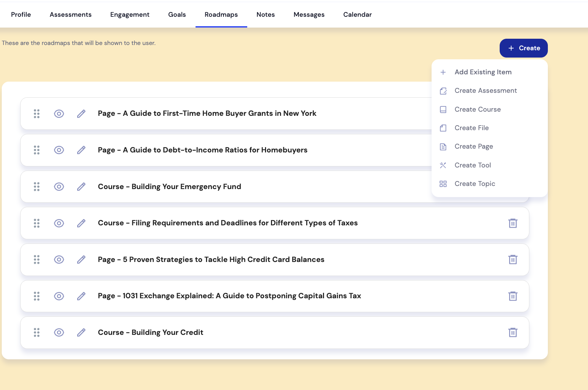Viewport: 588px width, 390px height.
Task: Edit the Filing Requirements course title
Action: (x=81, y=223)
